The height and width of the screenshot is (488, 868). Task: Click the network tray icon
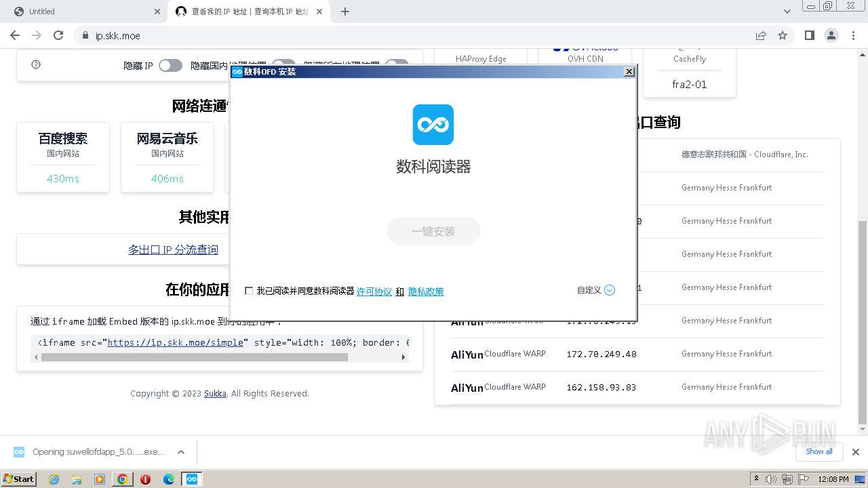(x=787, y=479)
